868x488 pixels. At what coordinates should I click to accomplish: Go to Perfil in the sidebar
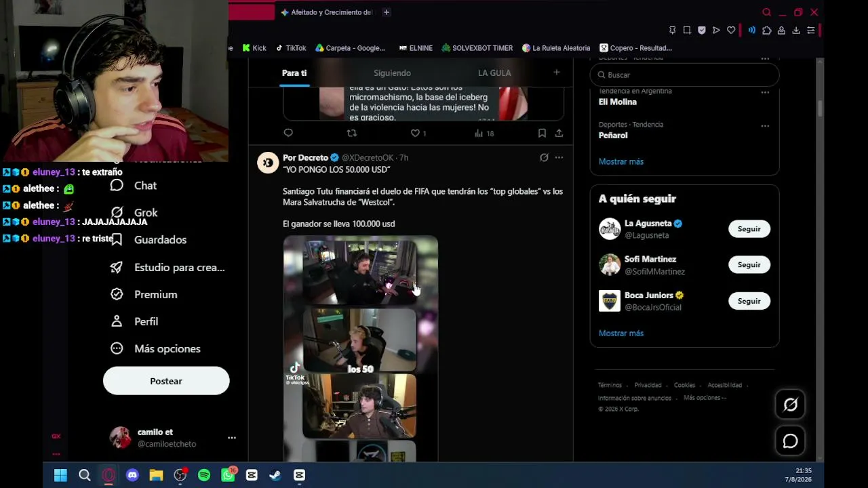tap(134, 321)
